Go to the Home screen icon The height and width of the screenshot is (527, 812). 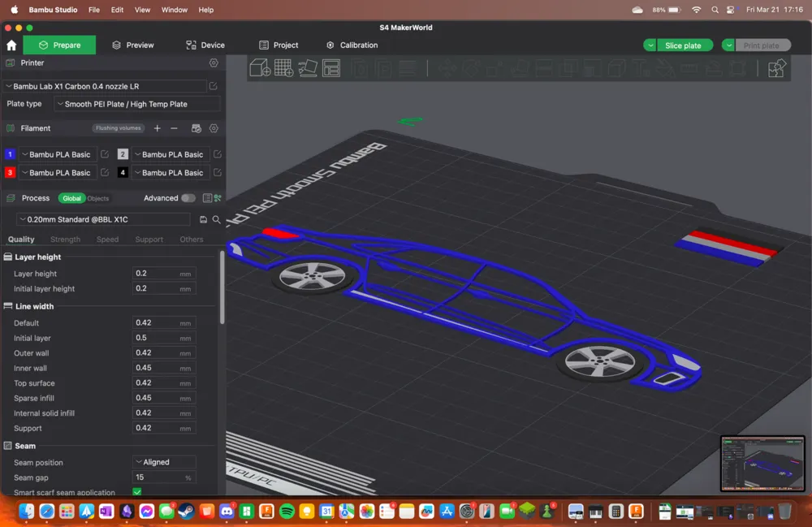pos(11,45)
